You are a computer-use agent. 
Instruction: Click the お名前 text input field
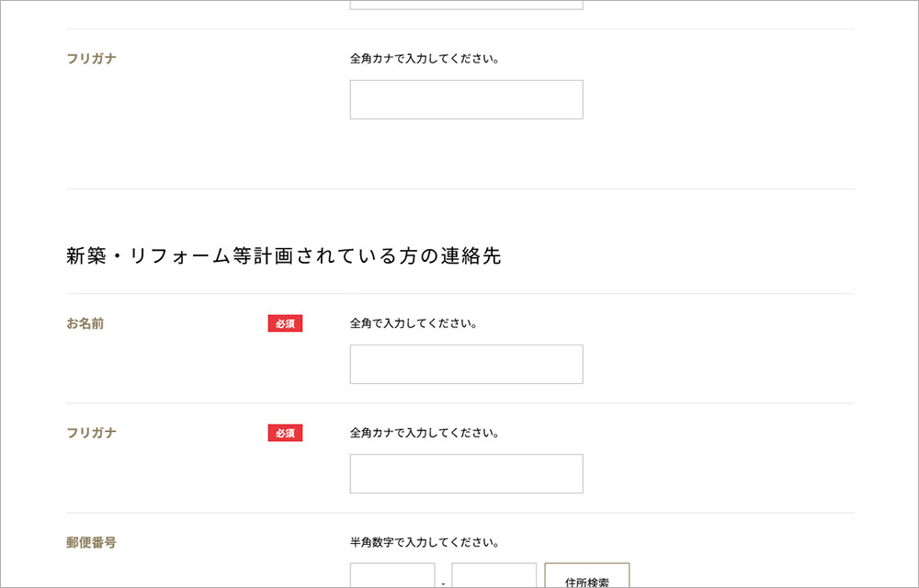point(466,364)
